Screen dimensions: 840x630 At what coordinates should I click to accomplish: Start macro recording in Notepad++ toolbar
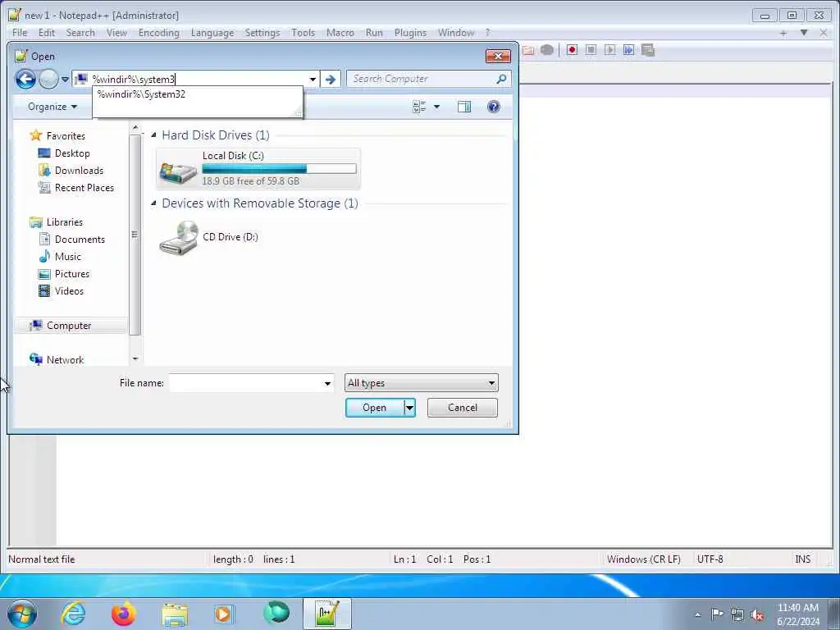click(x=572, y=50)
